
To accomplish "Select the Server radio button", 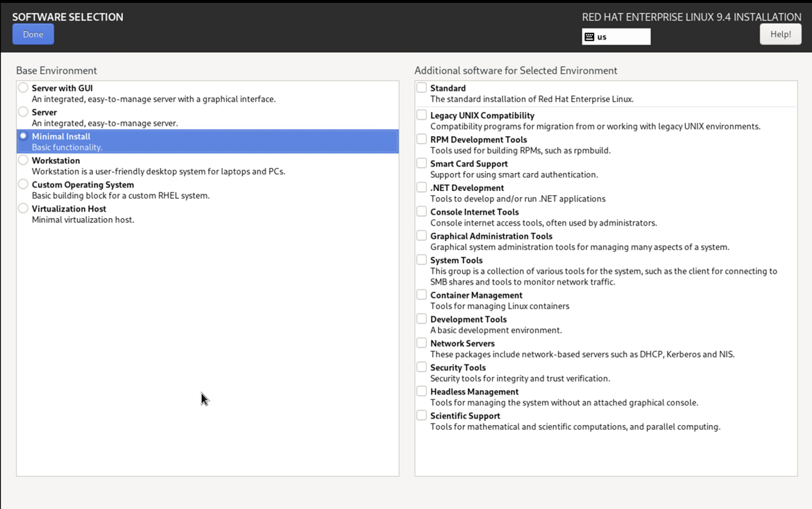I will pos(24,111).
